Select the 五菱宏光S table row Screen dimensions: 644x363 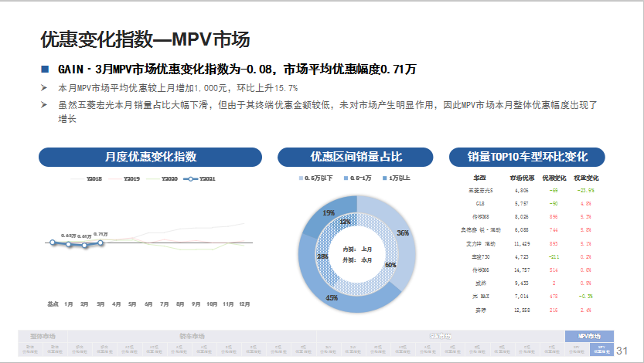[527, 189]
